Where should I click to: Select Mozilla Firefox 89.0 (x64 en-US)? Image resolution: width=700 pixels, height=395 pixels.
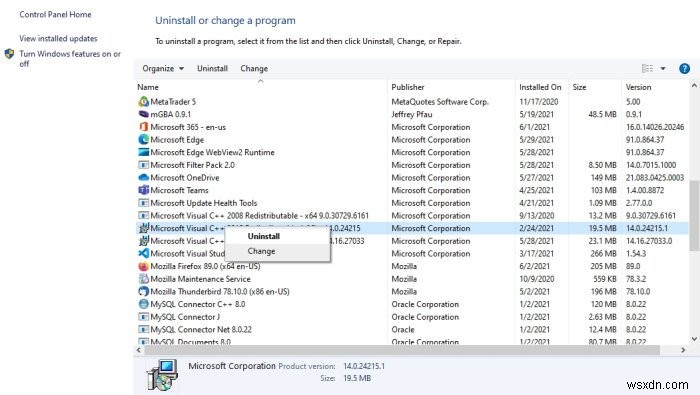coord(205,266)
